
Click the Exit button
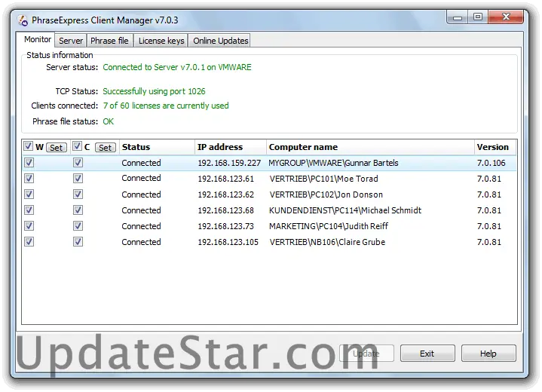(x=427, y=354)
